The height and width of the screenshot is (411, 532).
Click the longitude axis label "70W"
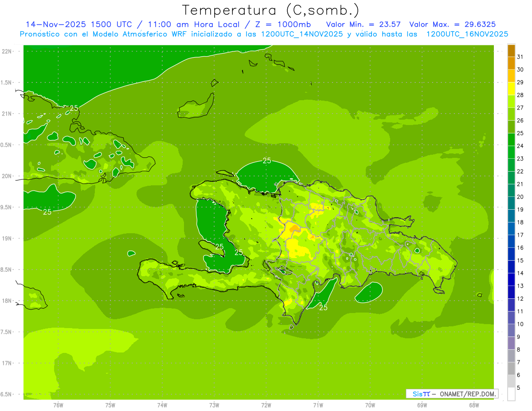(x=370, y=405)
